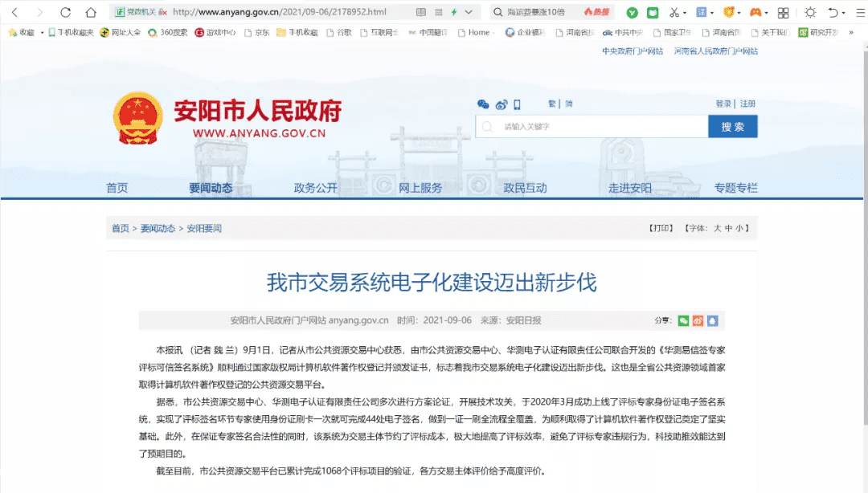Open the 研究开发 bookmark
This screenshot has width=868, height=493.
coord(818,33)
